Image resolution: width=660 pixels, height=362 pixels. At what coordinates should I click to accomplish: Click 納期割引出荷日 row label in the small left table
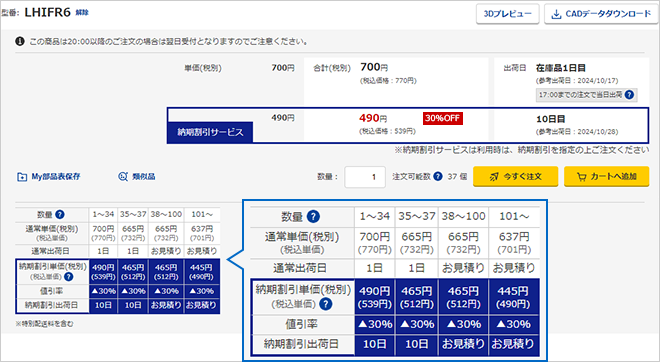point(51,305)
